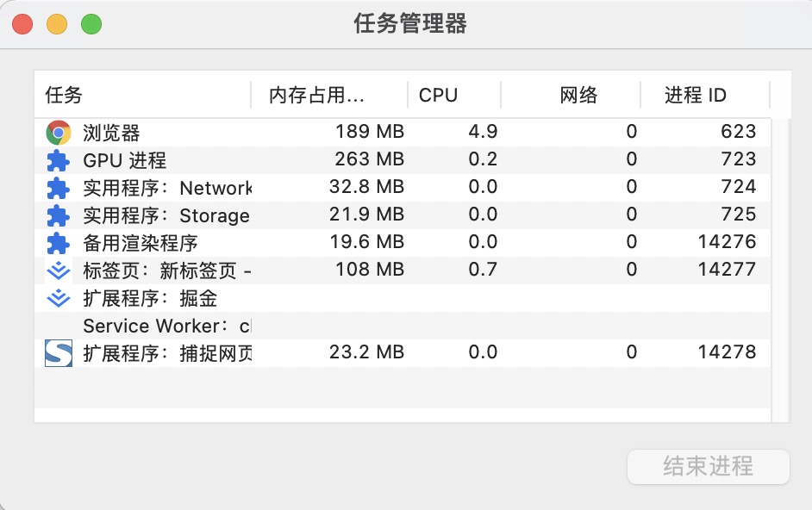Click the S icon for 扩展程序: 捕捉网页

click(59, 352)
